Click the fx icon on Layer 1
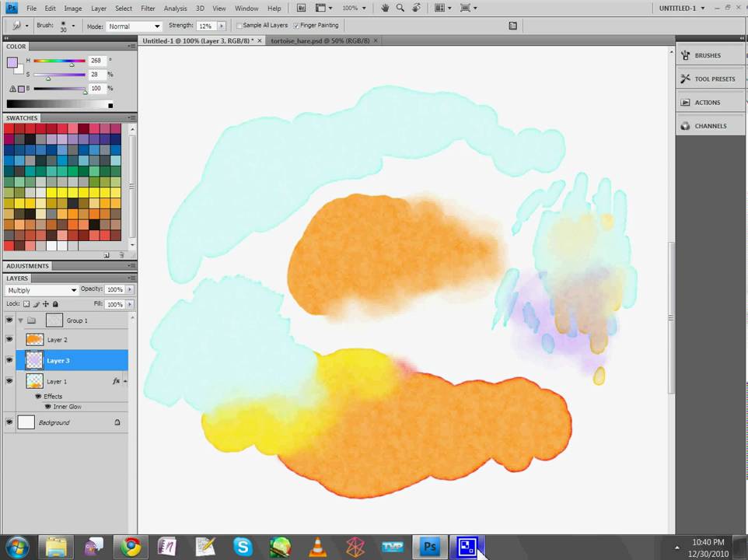This screenshot has width=748, height=560. (116, 381)
